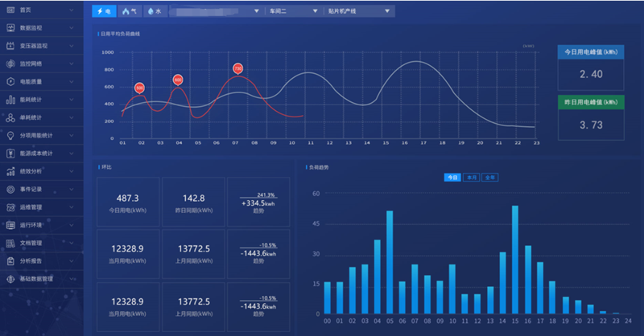This screenshot has width=644, height=336.
Task: Click the 监控网络 globe icon
Action: [10, 64]
